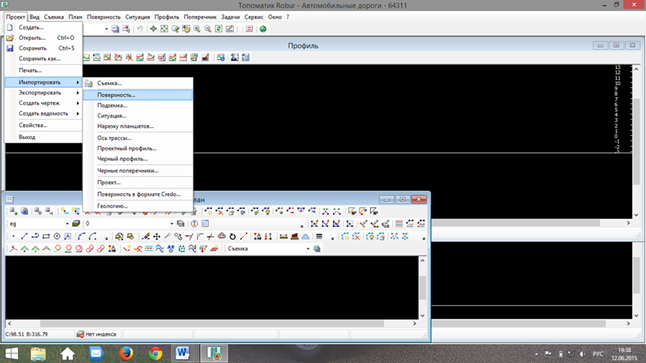Click 'Сохранить как...' menu entry
The width and height of the screenshot is (646, 363).
click(40, 59)
